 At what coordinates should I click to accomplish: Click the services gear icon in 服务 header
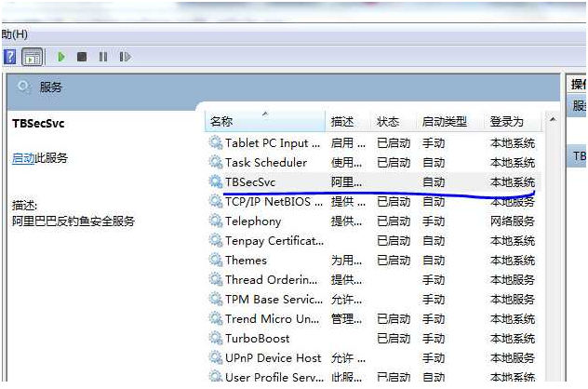pos(23,87)
